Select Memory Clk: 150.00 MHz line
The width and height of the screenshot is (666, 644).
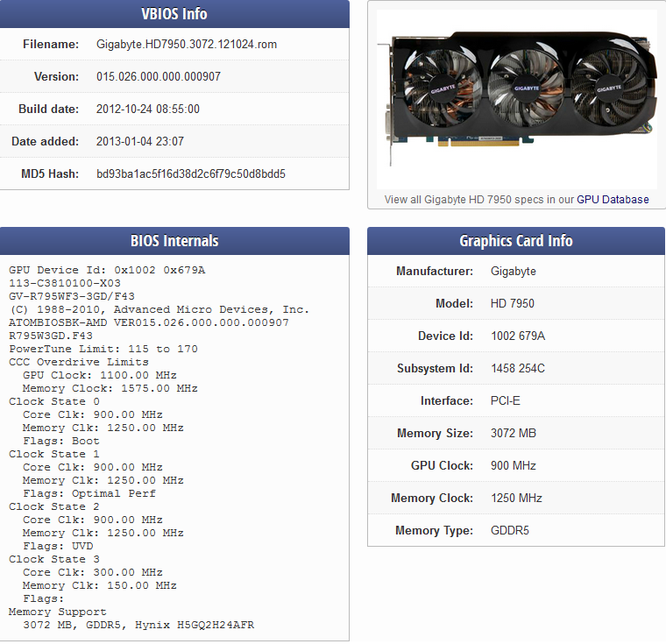[x=100, y=586]
